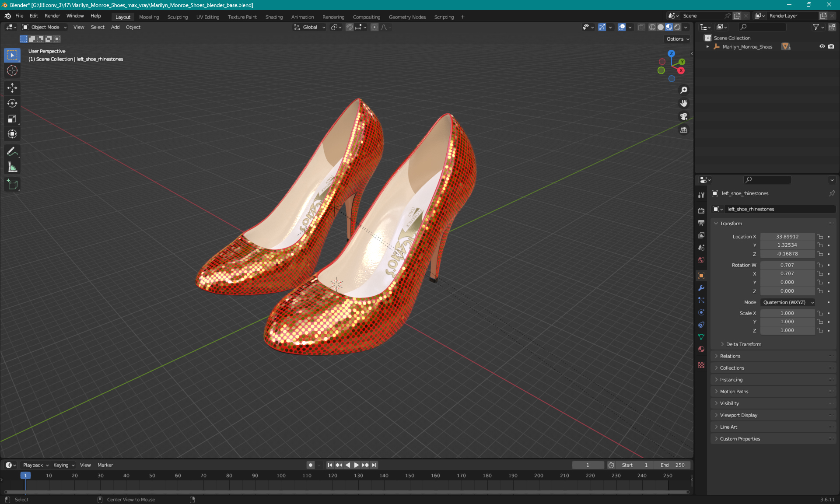This screenshot has height=504, width=840.
Task: Toggle lock on Location X
Action: click(820, 237)
